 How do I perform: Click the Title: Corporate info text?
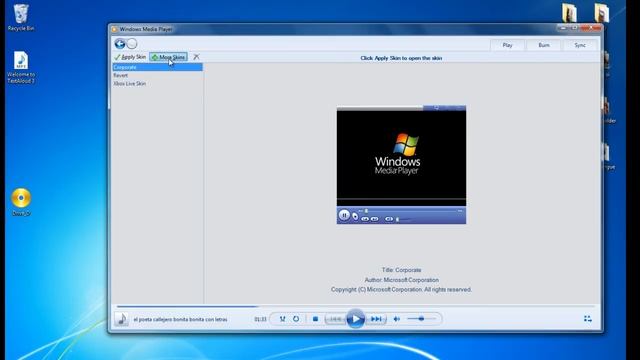tap(401, 270)
